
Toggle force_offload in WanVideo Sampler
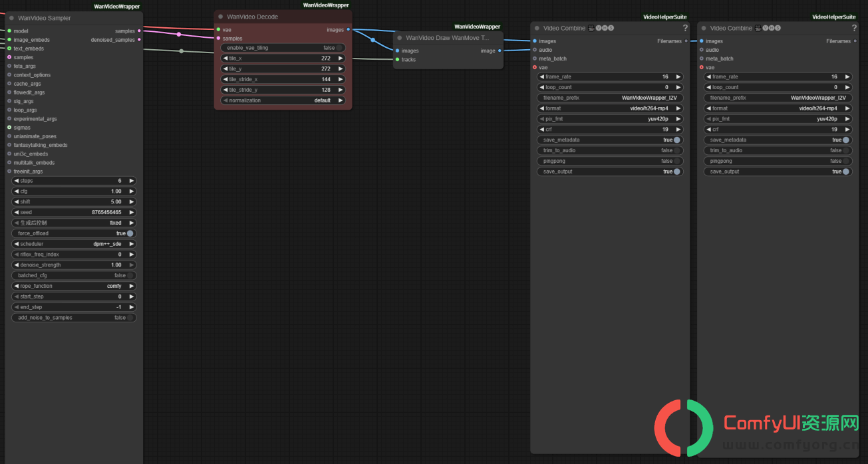click(x=74, y=233)
